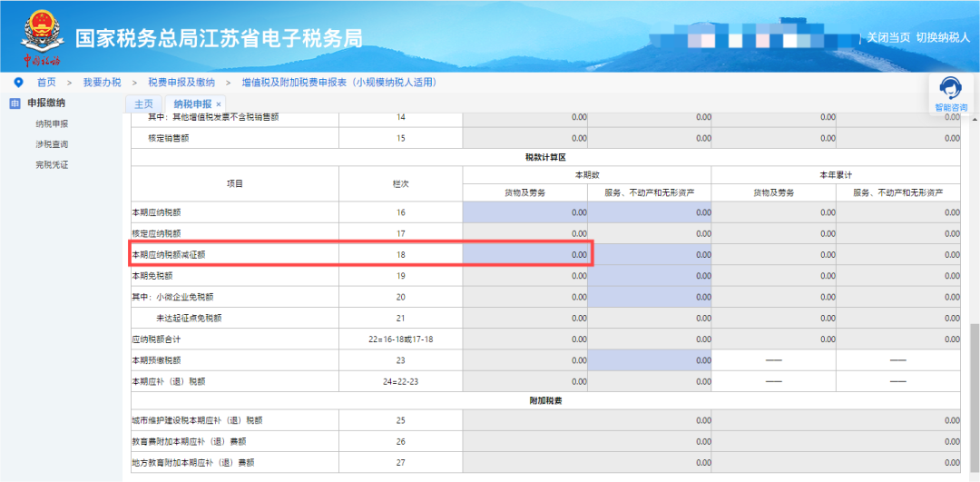Open 涉税查询 in left sidebar
The height and width of the screenshot is (482, 980).
[52, 144]
